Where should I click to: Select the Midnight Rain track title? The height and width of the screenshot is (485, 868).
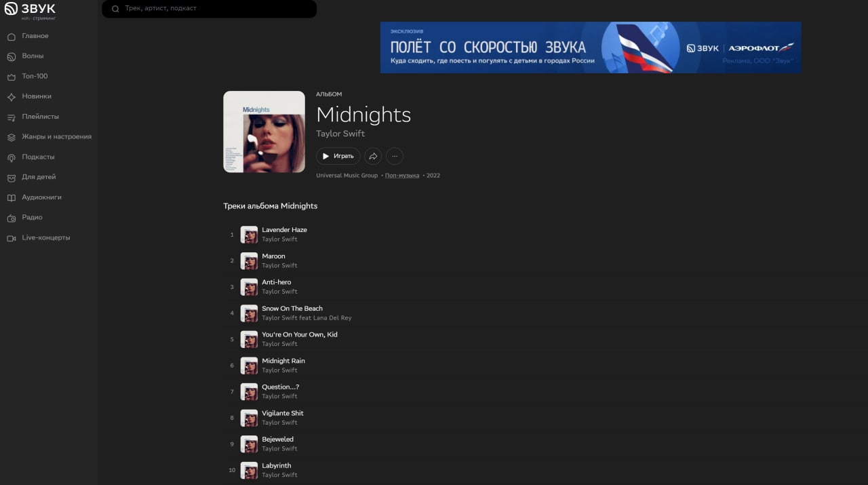(x=283, y=361)
